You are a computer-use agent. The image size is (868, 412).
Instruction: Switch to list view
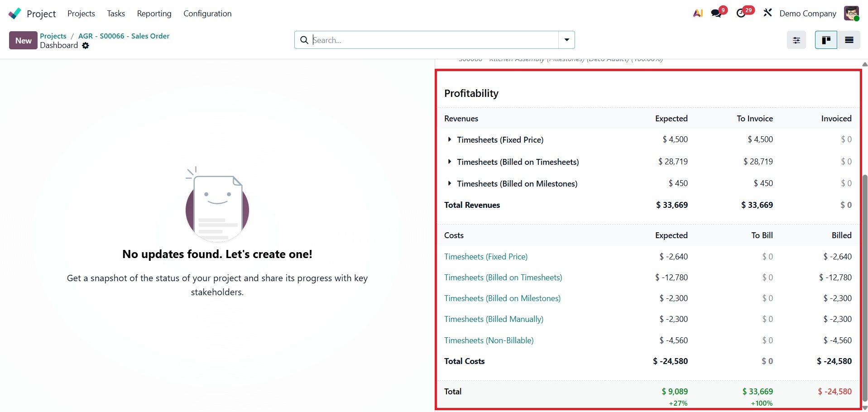pyautogui.click(x=849, y=40)
